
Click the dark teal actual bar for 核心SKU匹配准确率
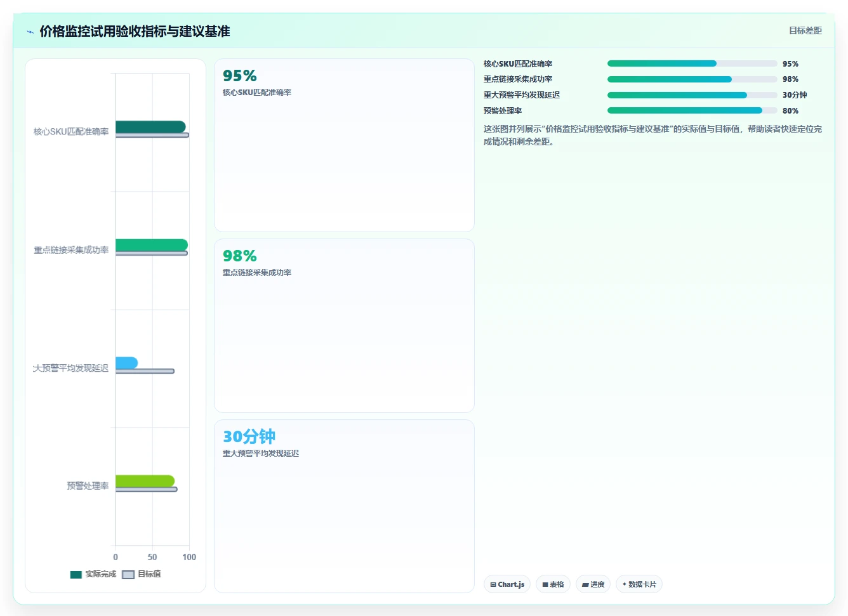[150, 127]
